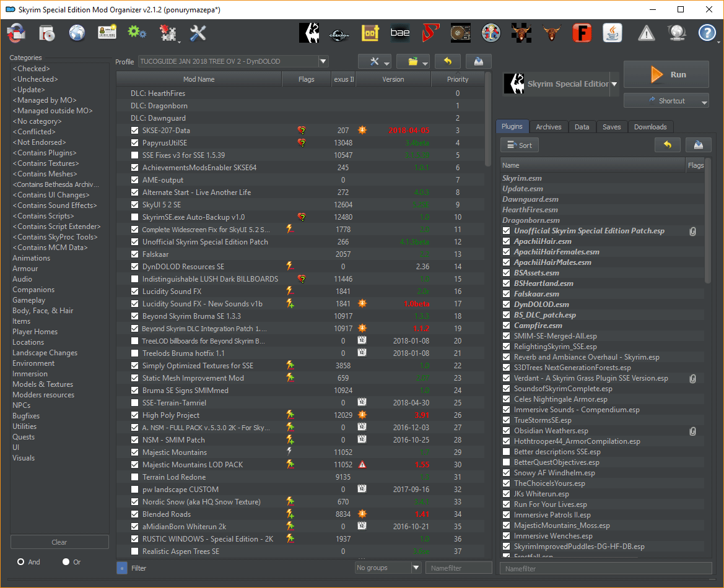Click the help question mark icon

click(x=707, y=33)
